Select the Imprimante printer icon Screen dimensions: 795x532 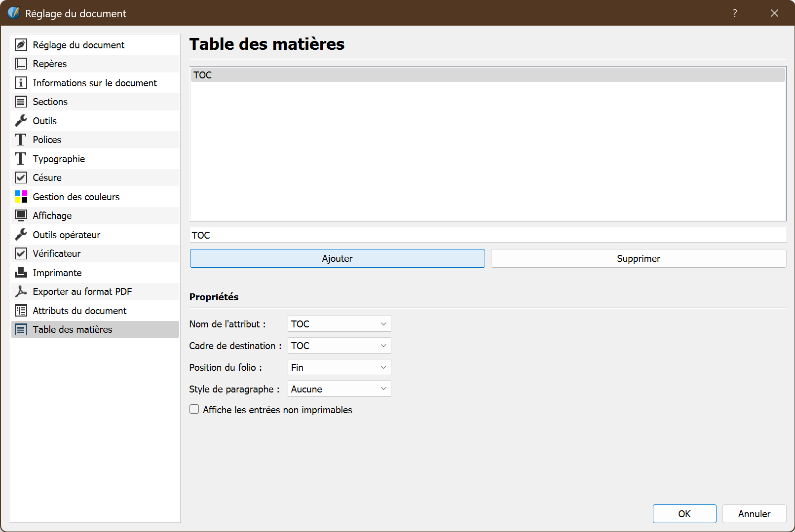pos(21,272)
